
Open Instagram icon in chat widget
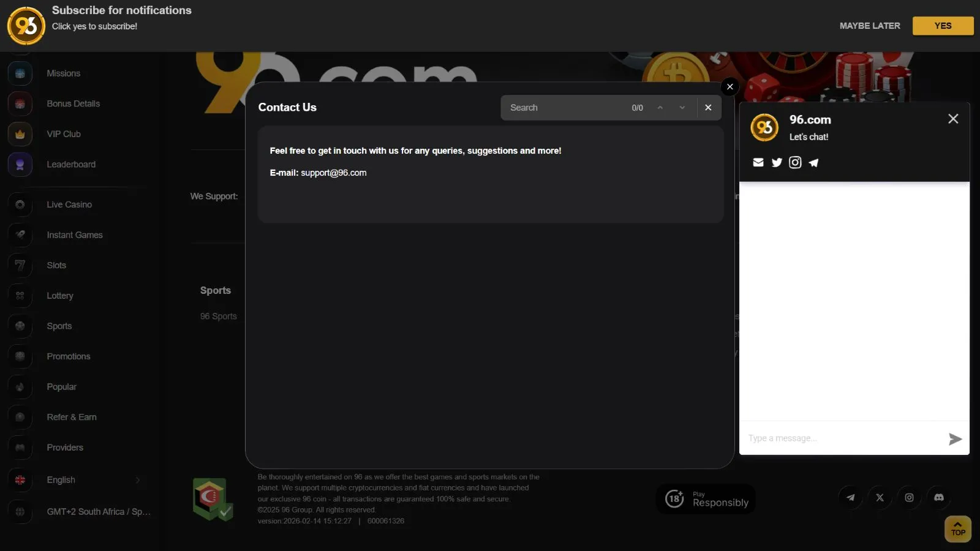click(795, 162)
